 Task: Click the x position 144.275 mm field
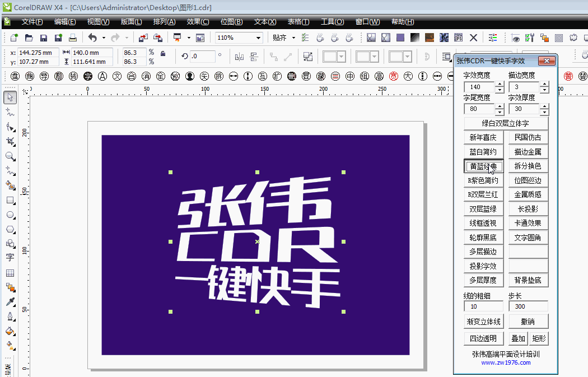[38, 53]
